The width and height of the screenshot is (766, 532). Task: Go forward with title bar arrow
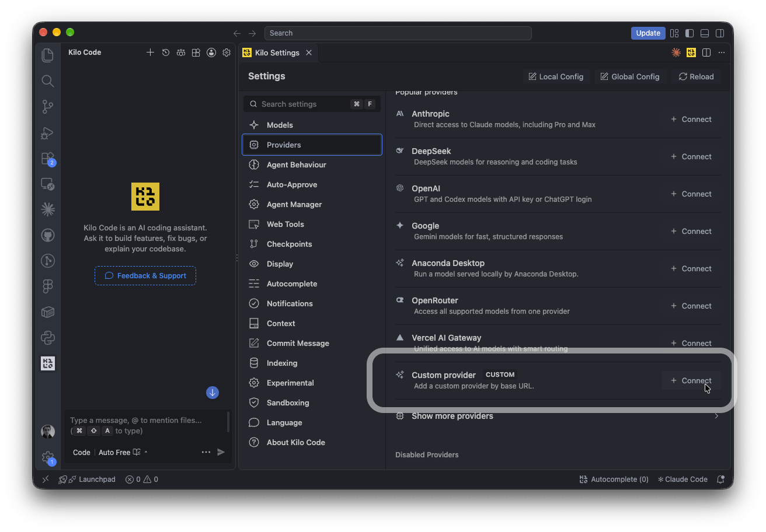point(252,33)
